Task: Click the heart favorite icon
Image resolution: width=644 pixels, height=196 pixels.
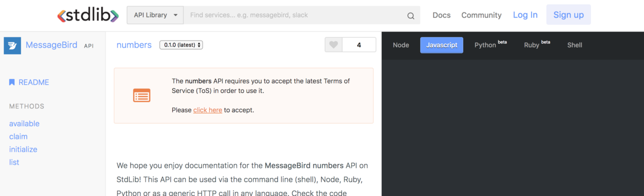Action: tap(334, 45)
